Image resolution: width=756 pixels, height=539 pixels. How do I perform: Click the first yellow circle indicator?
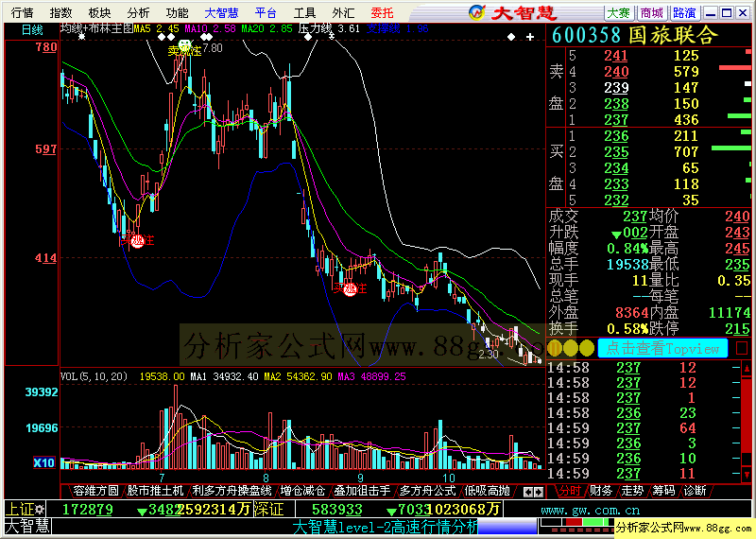click(x=555, y=348)
